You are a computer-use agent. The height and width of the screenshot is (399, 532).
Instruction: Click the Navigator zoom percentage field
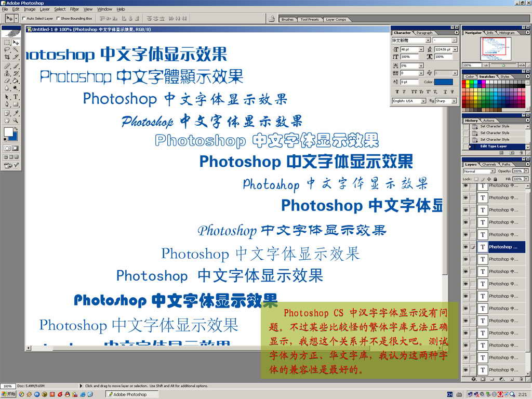click(471, 65)
